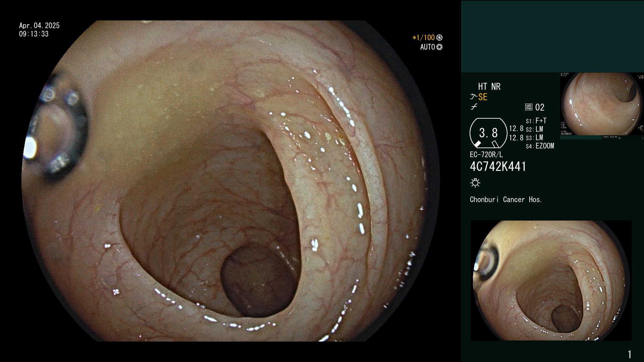644x362 pixels.
Task: Open the bottom-right captured image thumbnail
Action: pyautogui.click(x=551, y=281)
